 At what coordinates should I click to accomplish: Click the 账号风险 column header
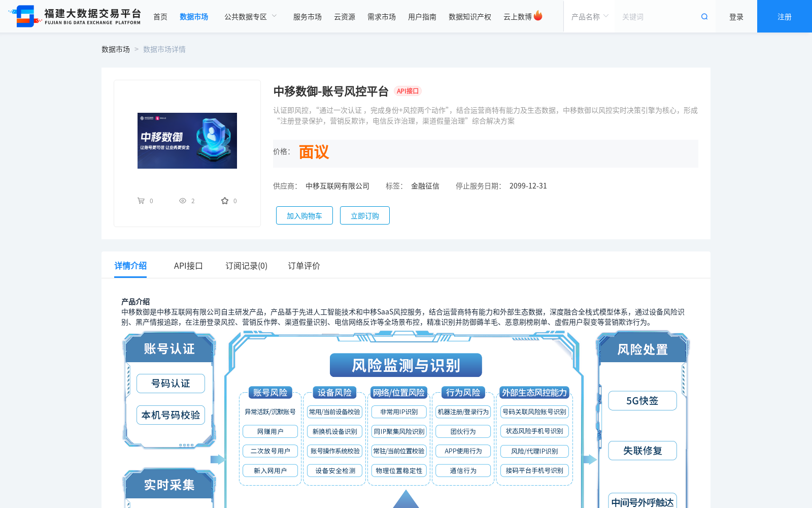coord(270,393)
